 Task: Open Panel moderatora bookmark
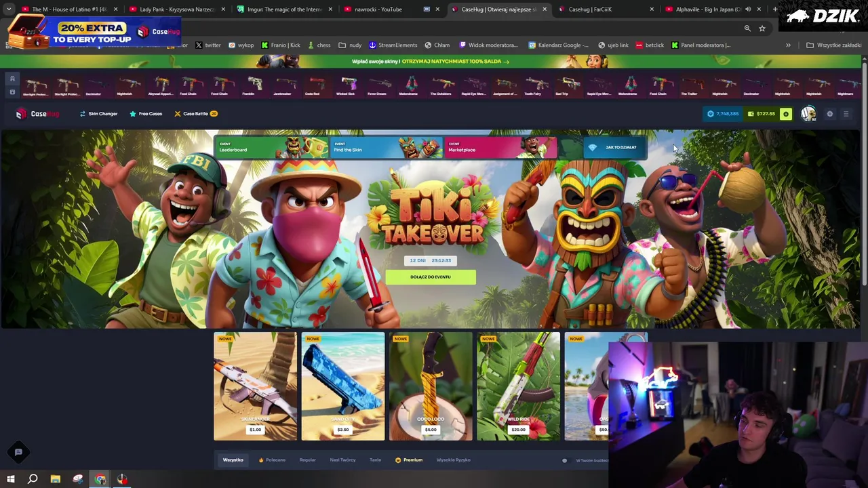click(701, 45)
